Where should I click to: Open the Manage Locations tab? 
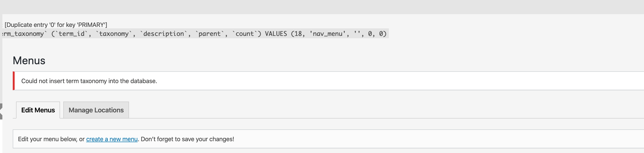pos(96,110)
